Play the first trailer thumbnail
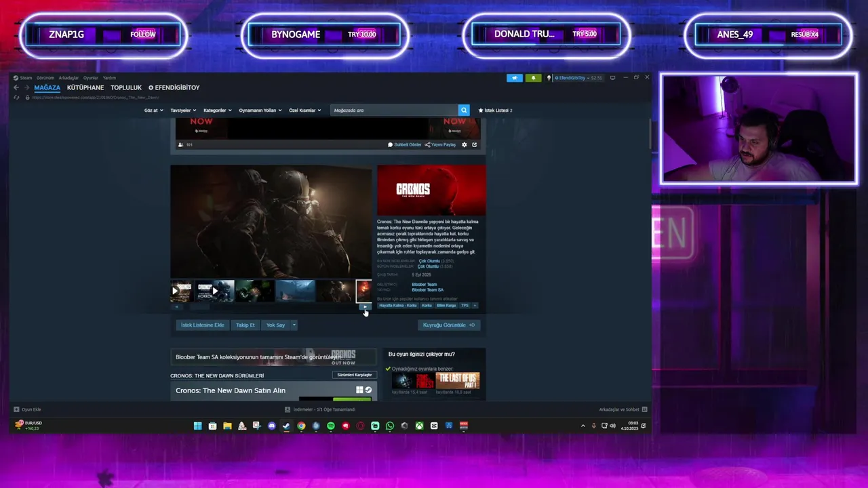The height and width of the screenshot is (488, 868). 180,291
